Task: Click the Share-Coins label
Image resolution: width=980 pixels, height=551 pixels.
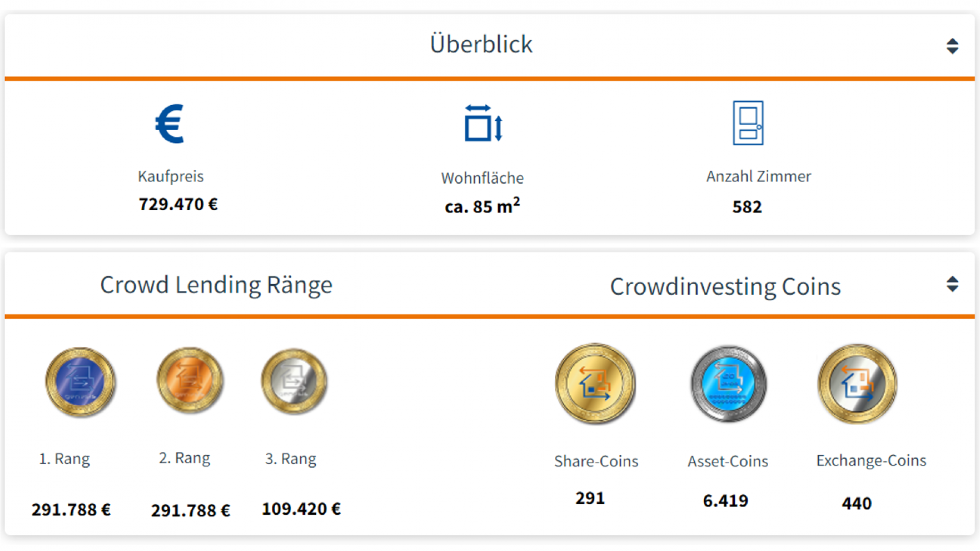Action: (x=596, y=461)
